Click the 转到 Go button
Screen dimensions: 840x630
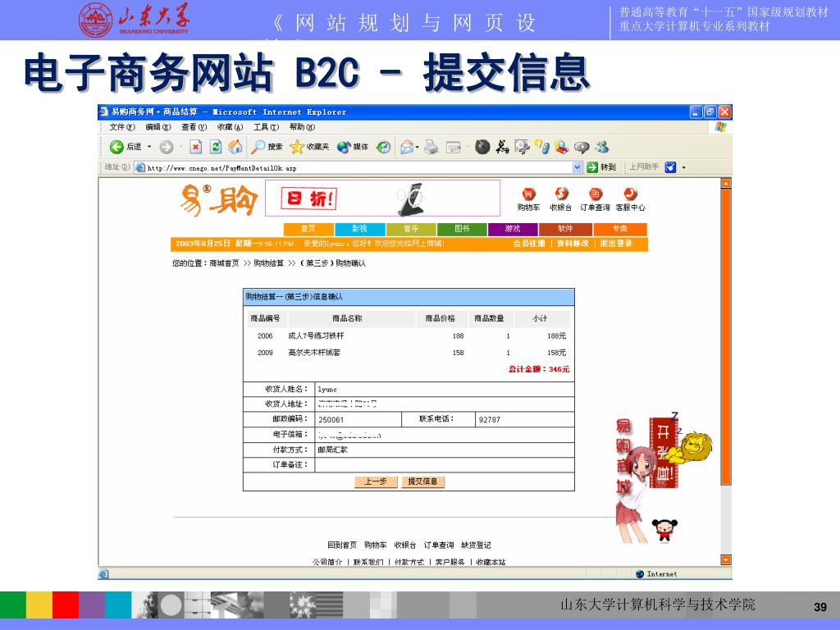tap(601, 167)
